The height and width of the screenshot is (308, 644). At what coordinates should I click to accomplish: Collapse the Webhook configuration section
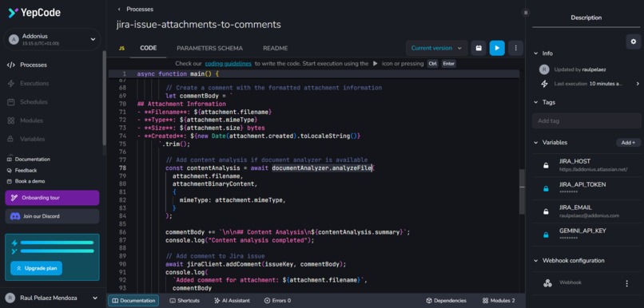click(x=535, y=260)
